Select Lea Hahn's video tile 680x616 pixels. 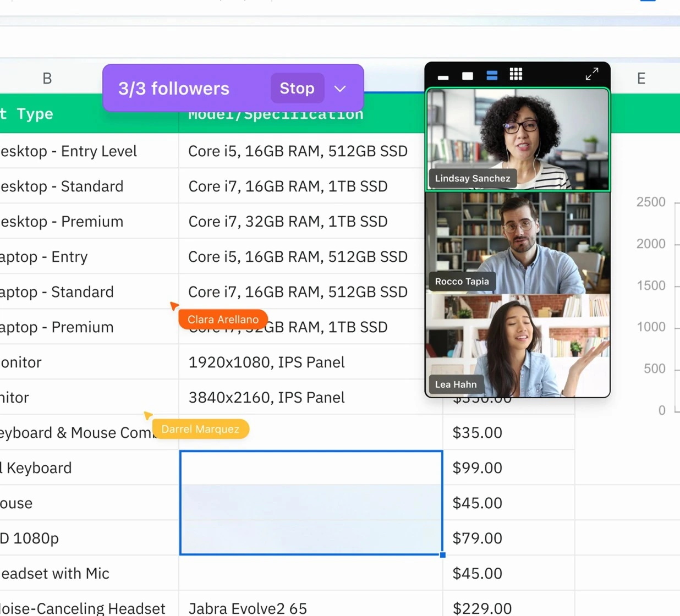tap(518, 345)
